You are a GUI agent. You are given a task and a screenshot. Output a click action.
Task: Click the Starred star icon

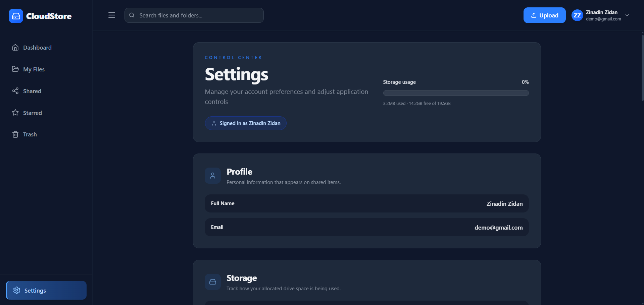click(x=15, y=113)
